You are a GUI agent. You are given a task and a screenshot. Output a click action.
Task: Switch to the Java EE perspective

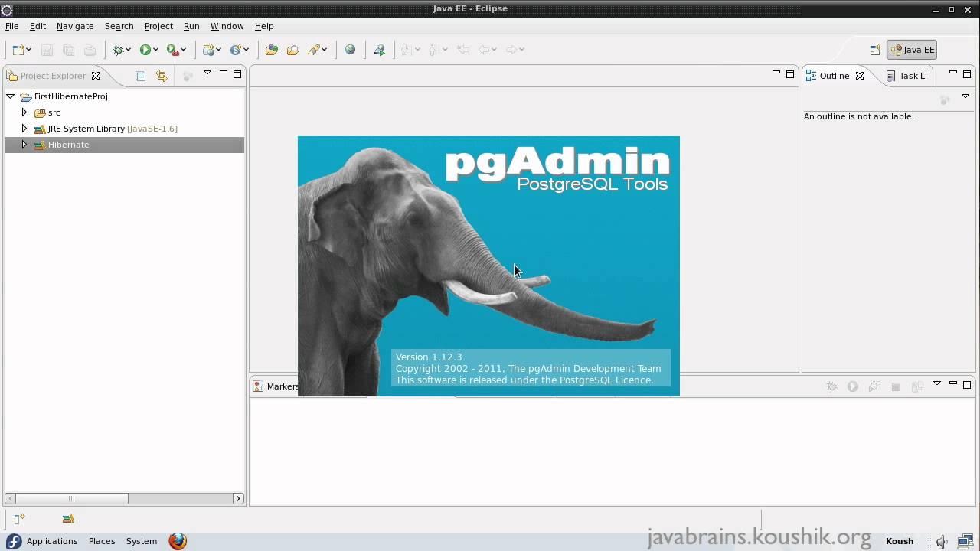click(x=912, y=50)
